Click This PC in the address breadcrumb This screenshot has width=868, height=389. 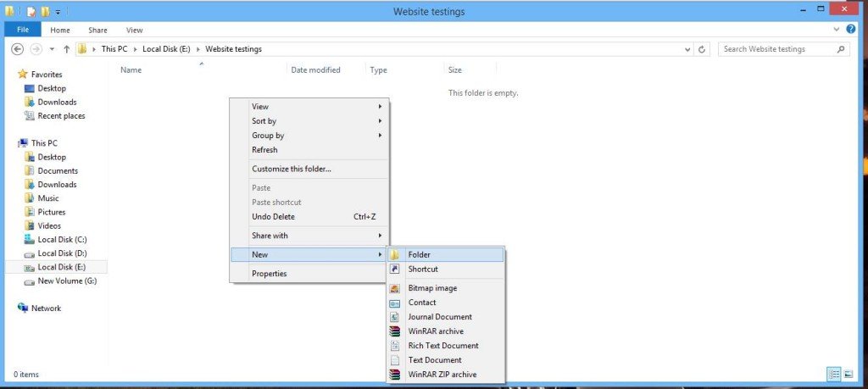coord(114,49)
